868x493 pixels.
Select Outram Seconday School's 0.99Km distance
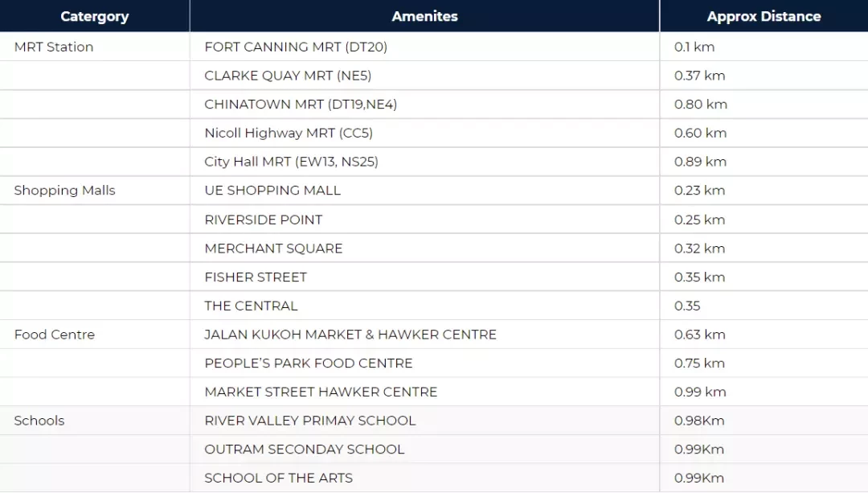pyautogui.click(x=699, y=450)
